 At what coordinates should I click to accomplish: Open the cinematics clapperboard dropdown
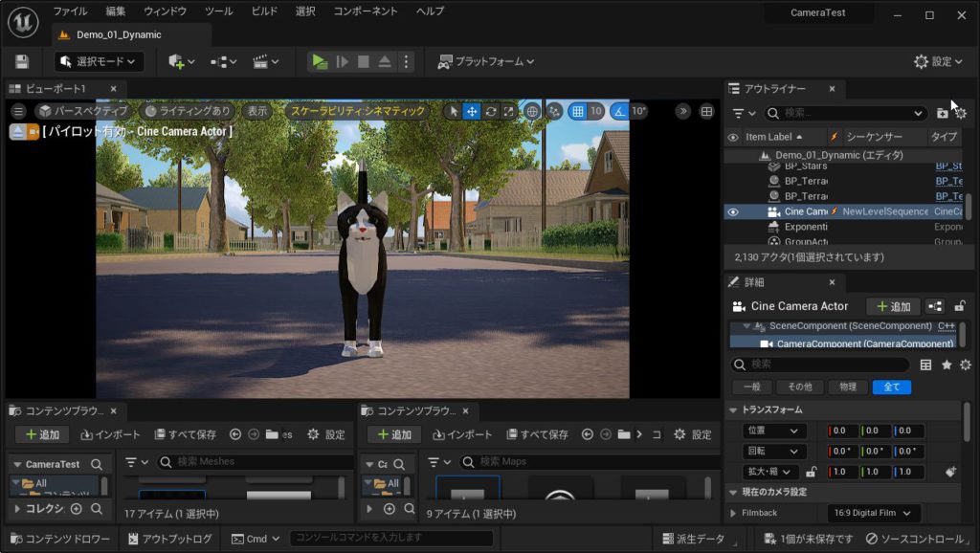click(266, 61)
